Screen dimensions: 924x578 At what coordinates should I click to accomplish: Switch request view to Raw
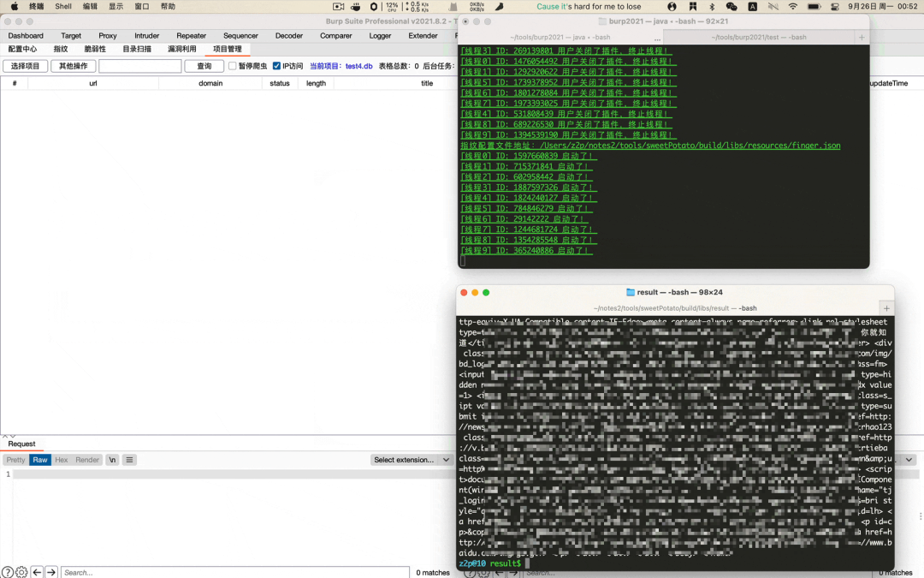40,460
